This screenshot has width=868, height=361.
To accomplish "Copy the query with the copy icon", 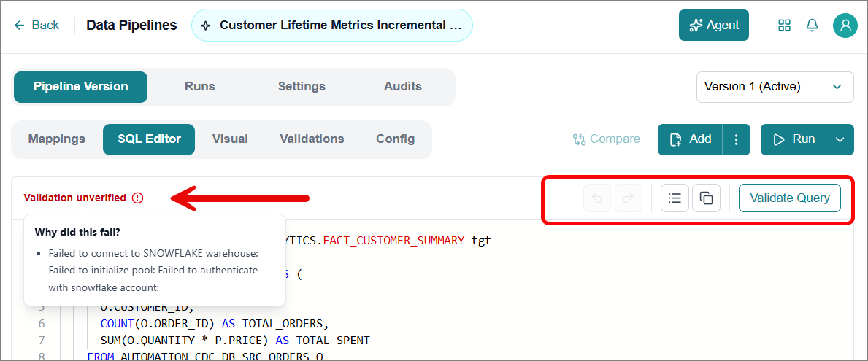I will (707, 198).
